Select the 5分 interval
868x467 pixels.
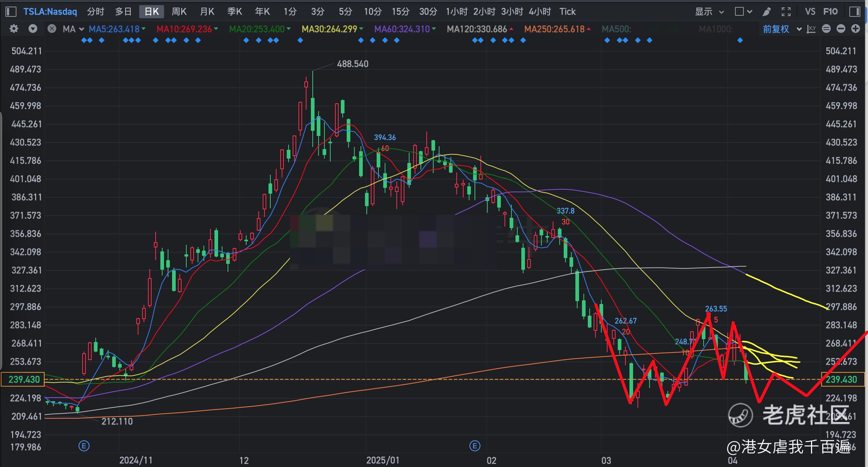click(x=345, y=12)
